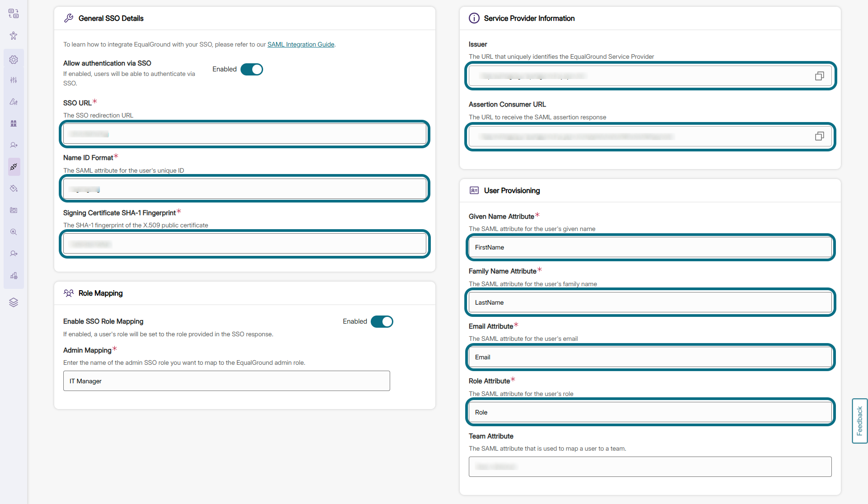The image size is (868, 504).
Task: Open the accessibility figure icon in sidebar
Action: [14, 36]
